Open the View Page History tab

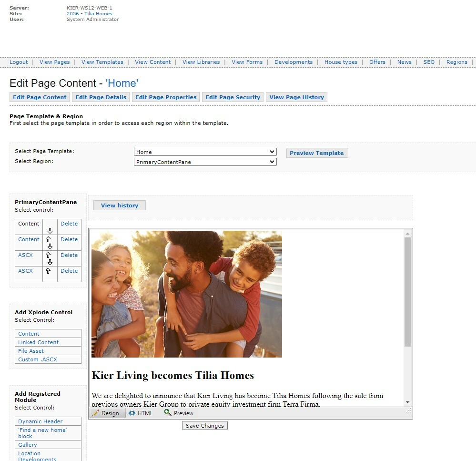coord(296,97)
